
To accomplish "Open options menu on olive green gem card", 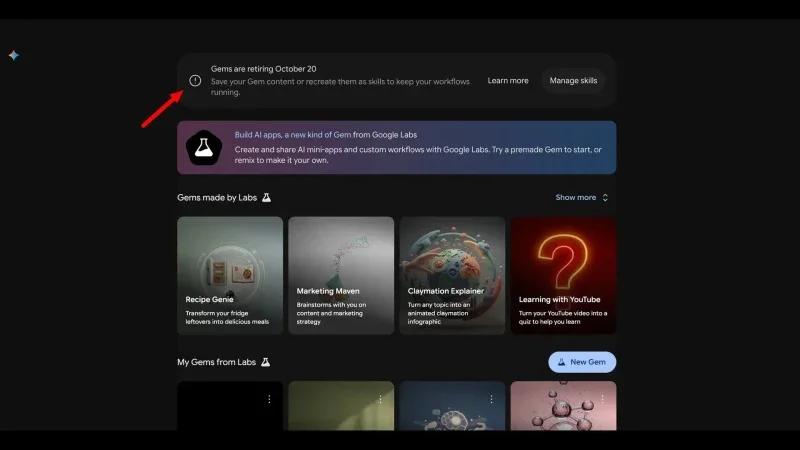I will (x=380, y=399).
